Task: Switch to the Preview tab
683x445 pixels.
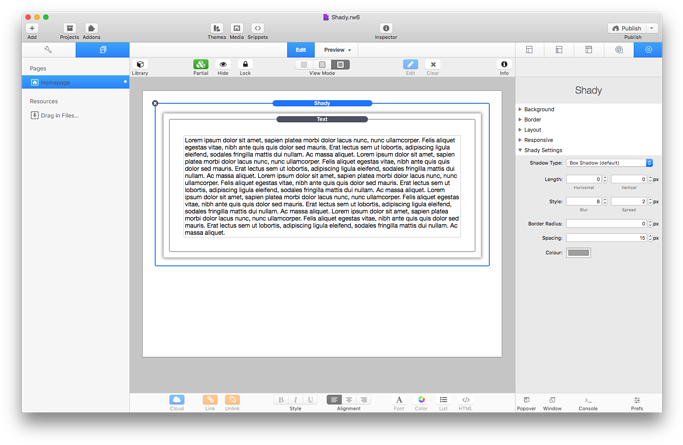Action: tap(337, 49)
